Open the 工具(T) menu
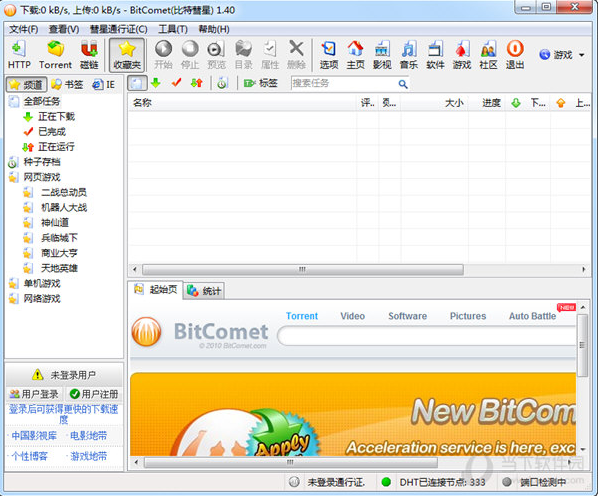This screenshot has height=496, width=598. point(173,29)
